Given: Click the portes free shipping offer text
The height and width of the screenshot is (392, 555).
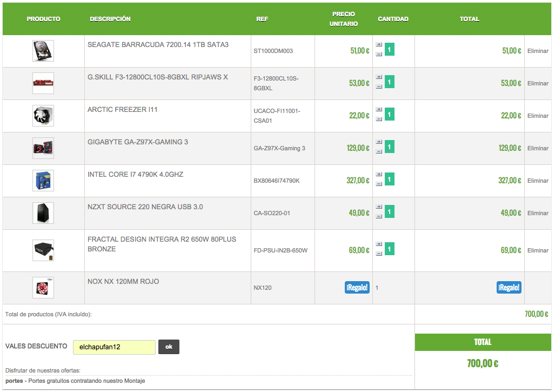Looking at the screenshot, I should [x=75, y=381].
